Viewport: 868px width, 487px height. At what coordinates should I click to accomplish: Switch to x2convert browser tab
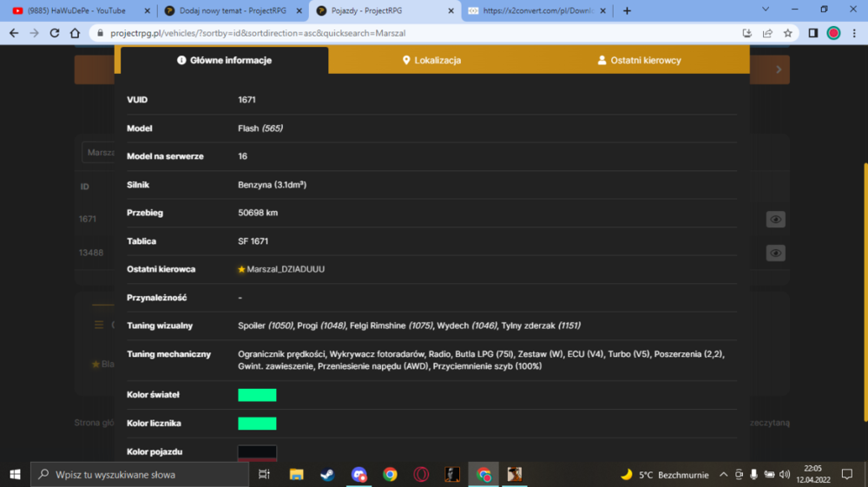click(x=537, y=10)
